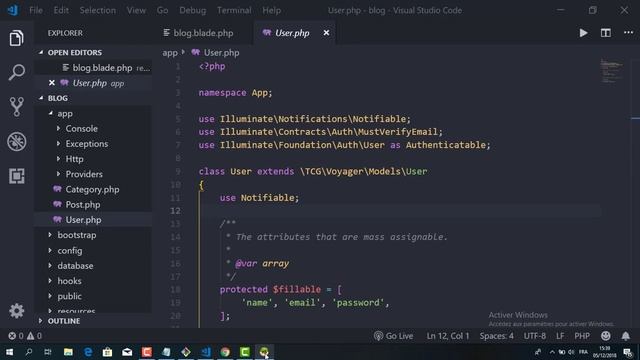
Task: Open the Help menu
Action: pos(271,10)
